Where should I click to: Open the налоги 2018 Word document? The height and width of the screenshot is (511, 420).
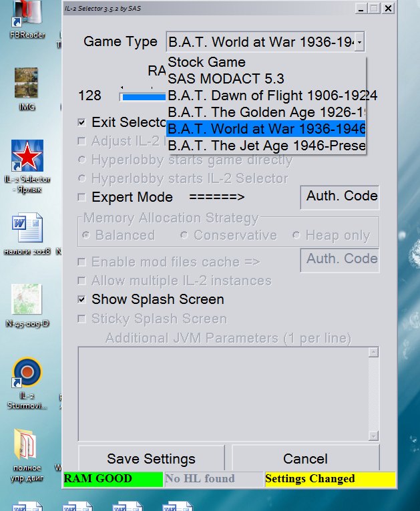coord(27,234)
